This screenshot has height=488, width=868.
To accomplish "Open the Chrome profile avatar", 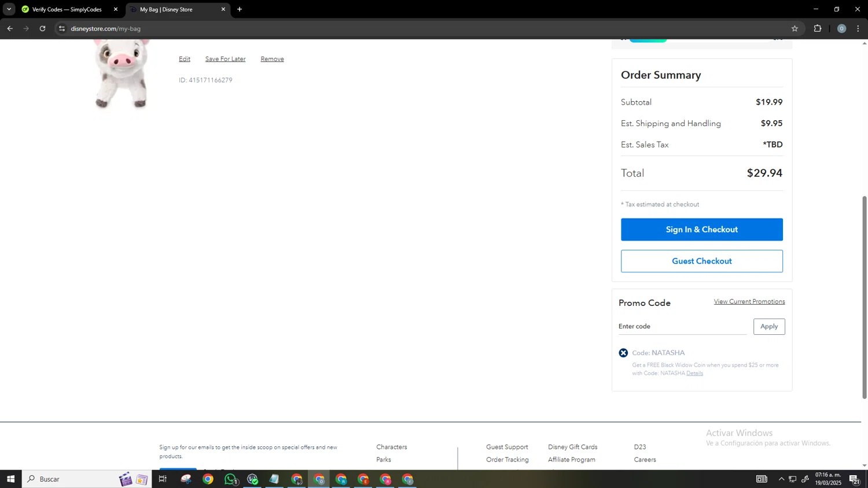I will tap(841, 28).
